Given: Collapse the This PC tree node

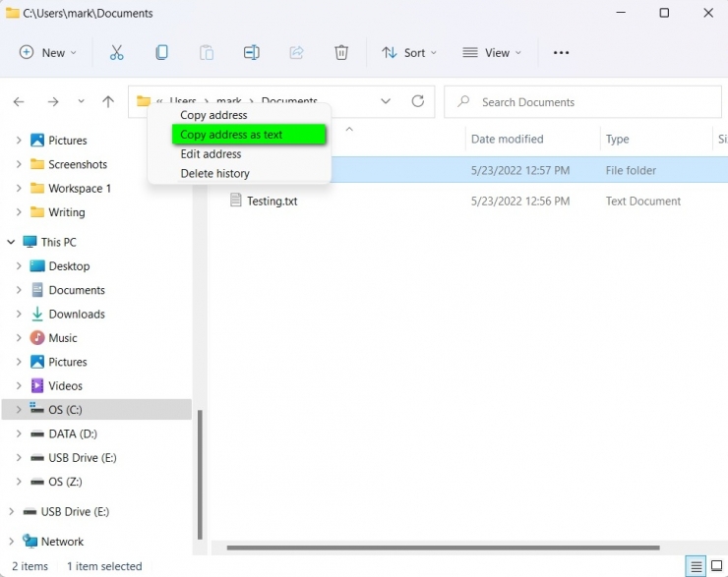Looking at the screenshot, I should 11,242.
